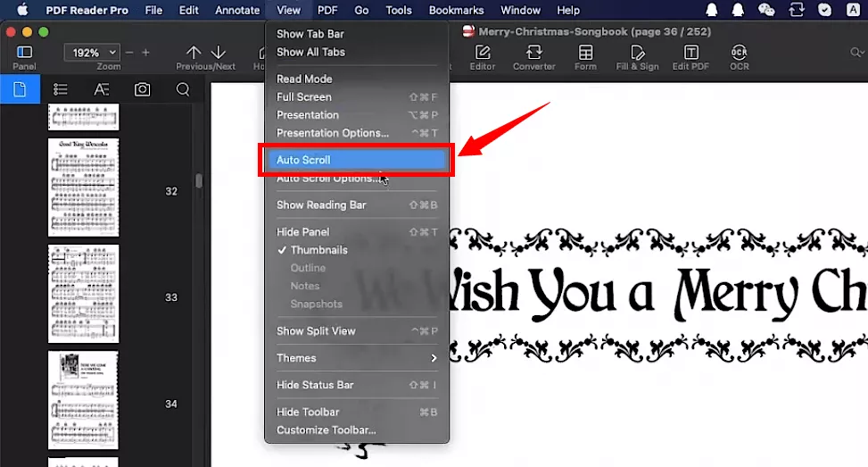Select the Outline list panel tab

61,89
